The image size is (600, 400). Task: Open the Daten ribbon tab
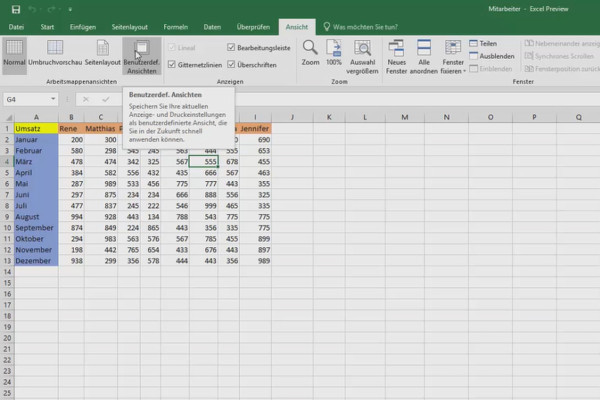pos(212,27)
